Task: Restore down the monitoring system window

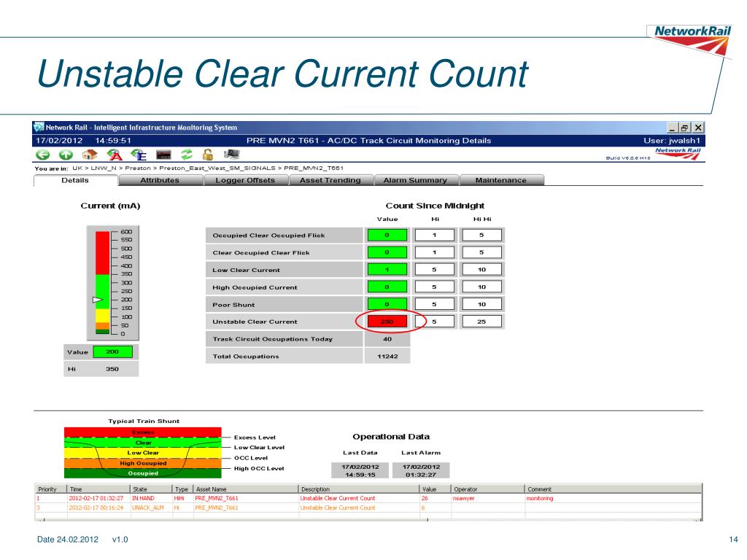Action: point(684,128)
